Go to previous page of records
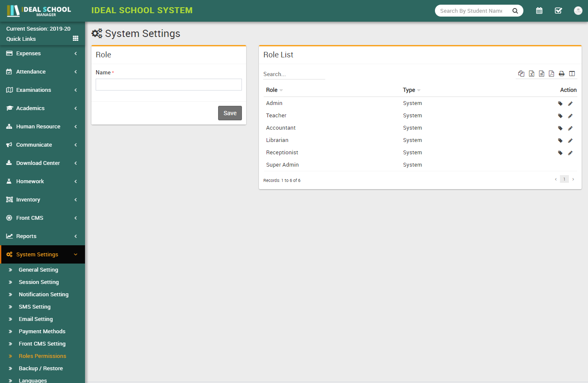The height and width of the screenshot is (383, 588). [x=556, y=179]
